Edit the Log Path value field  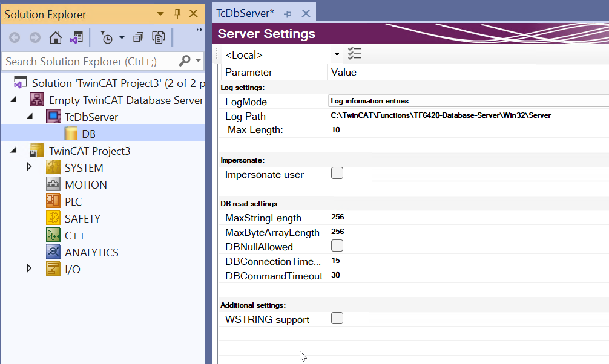click(x=469, y=115)
